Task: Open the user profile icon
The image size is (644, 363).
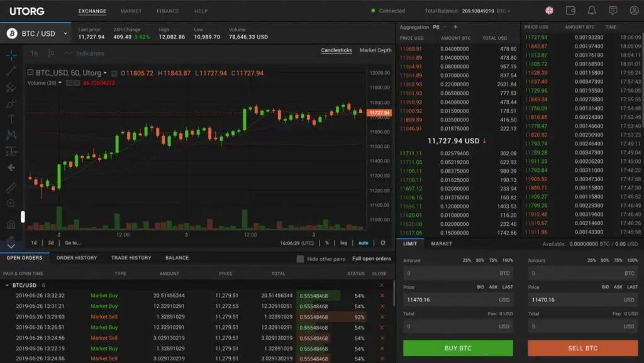Action: [633, 11]
